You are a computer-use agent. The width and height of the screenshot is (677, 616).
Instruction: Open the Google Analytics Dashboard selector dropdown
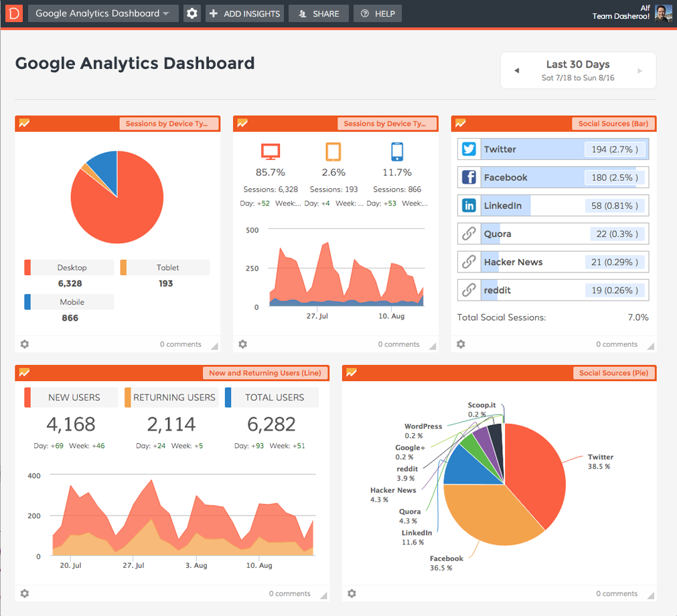tap(102, 13)
